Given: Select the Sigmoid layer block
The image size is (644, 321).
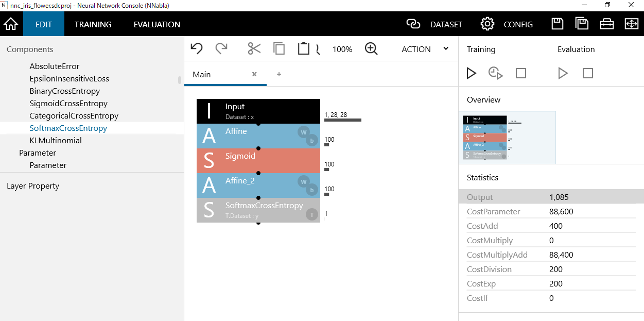Looking at the screenshot, I should (258, 160).
